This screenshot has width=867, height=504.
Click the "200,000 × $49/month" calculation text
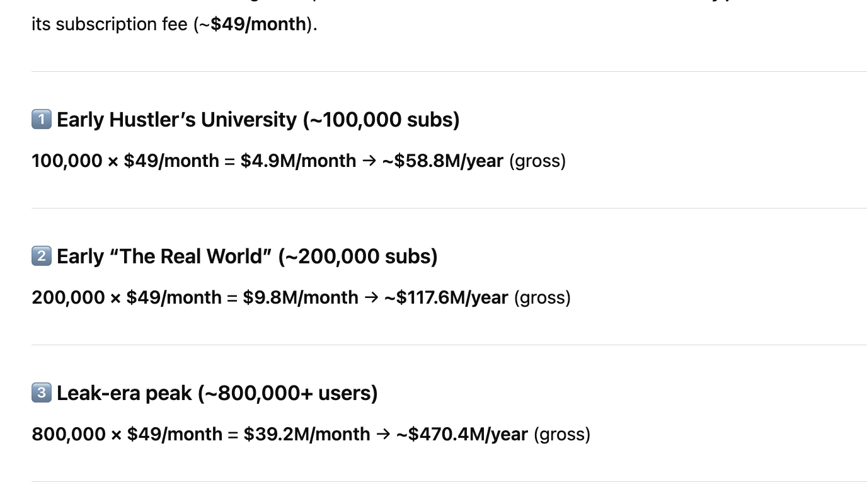click(127, 297)
